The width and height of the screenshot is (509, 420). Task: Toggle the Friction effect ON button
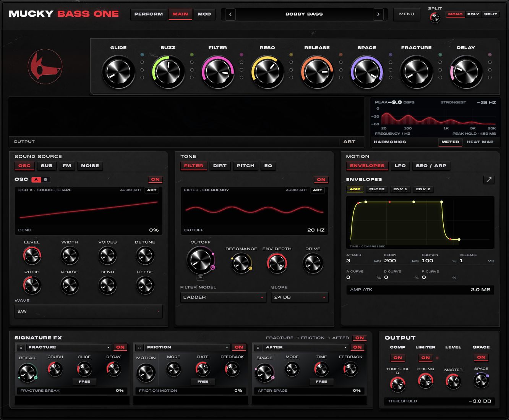pyautogui.click(x=239, y=347)
